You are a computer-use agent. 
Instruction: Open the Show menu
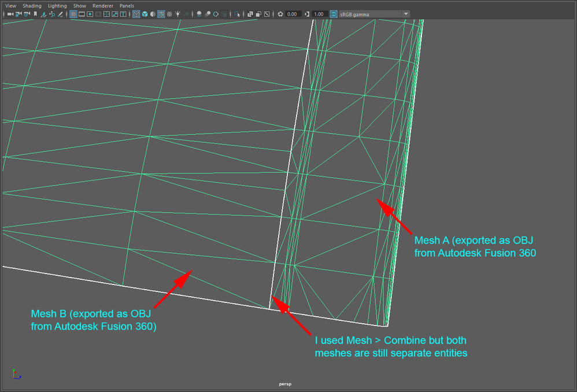79,6
